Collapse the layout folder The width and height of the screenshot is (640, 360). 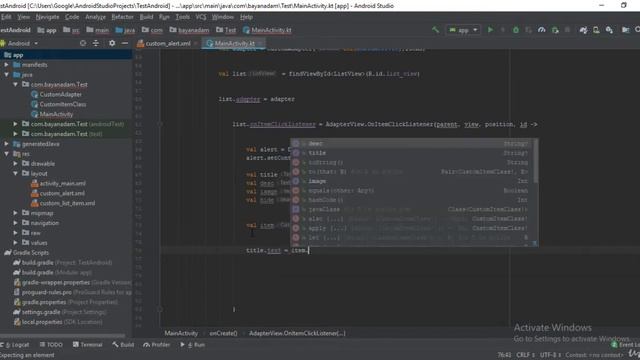click(16, 173)
